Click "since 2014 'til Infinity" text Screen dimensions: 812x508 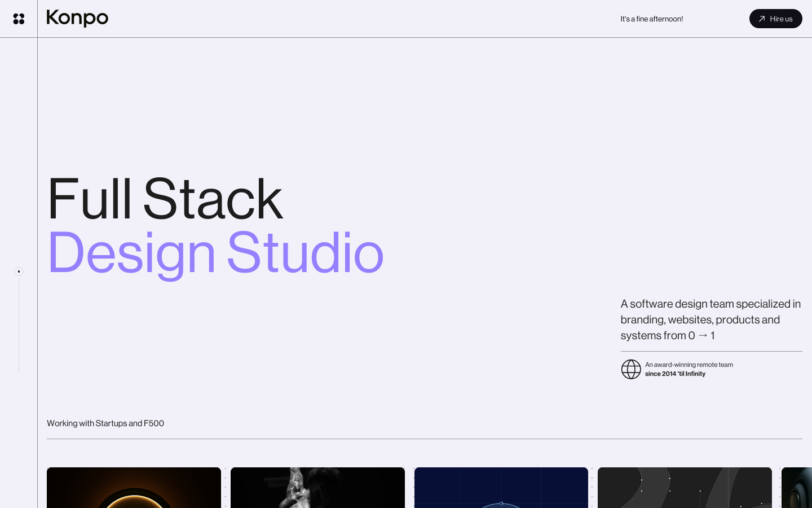point(675,374)
